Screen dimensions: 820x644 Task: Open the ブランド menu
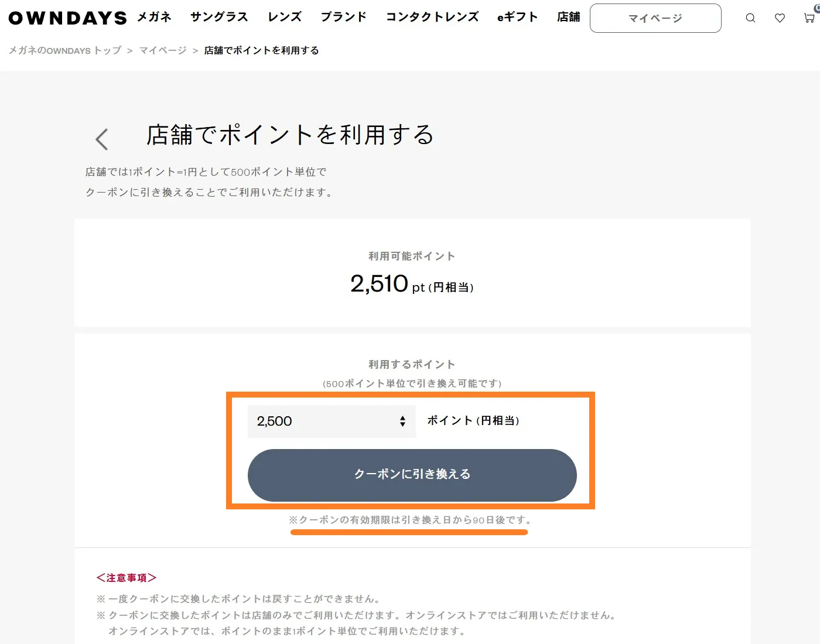(344, 17)
